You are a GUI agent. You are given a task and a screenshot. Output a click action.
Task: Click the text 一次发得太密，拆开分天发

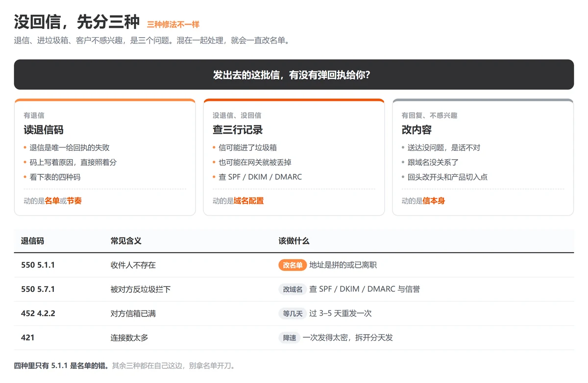(348, 337)
